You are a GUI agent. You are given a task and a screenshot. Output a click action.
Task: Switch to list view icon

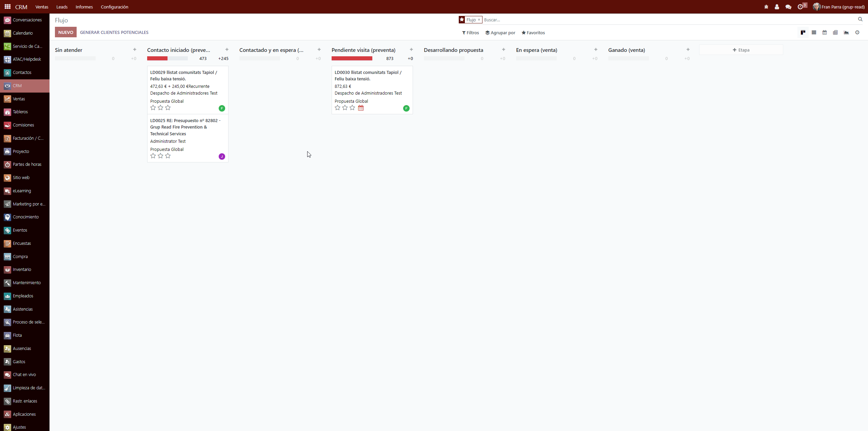814,33
